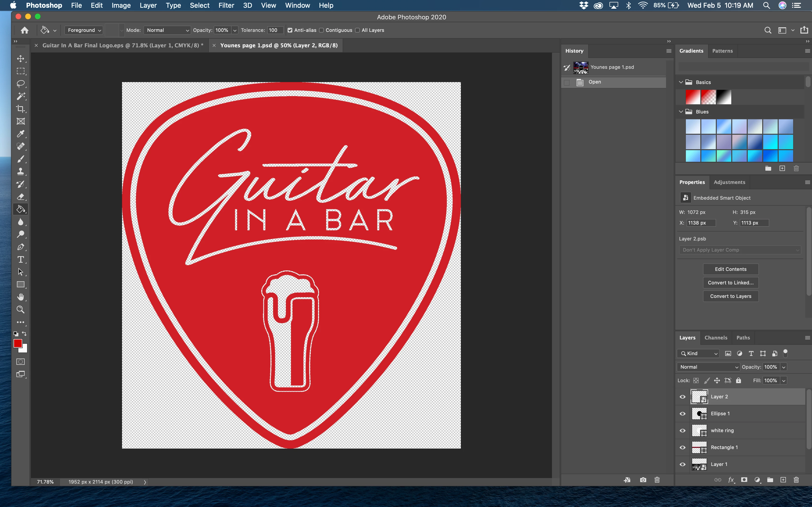Screen dimensions: 812x507
Task: Click the red foreground color swatch
Action: 17,343
